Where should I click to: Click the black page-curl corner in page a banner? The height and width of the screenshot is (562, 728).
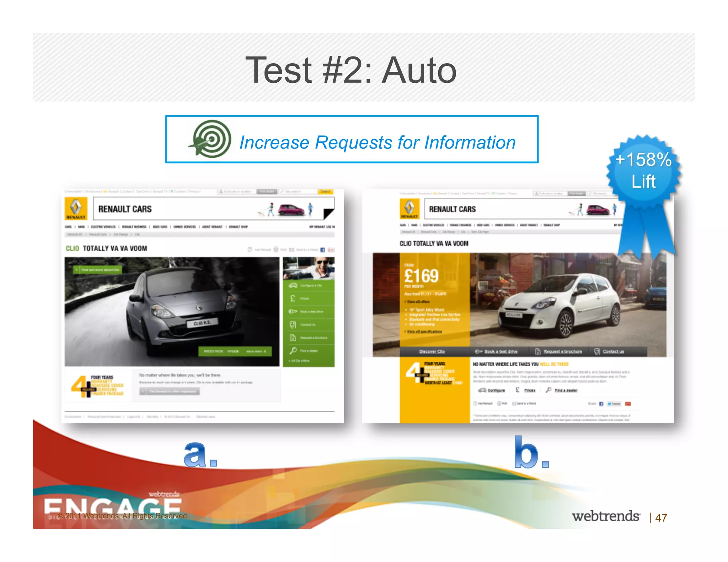tap(329, 214)
